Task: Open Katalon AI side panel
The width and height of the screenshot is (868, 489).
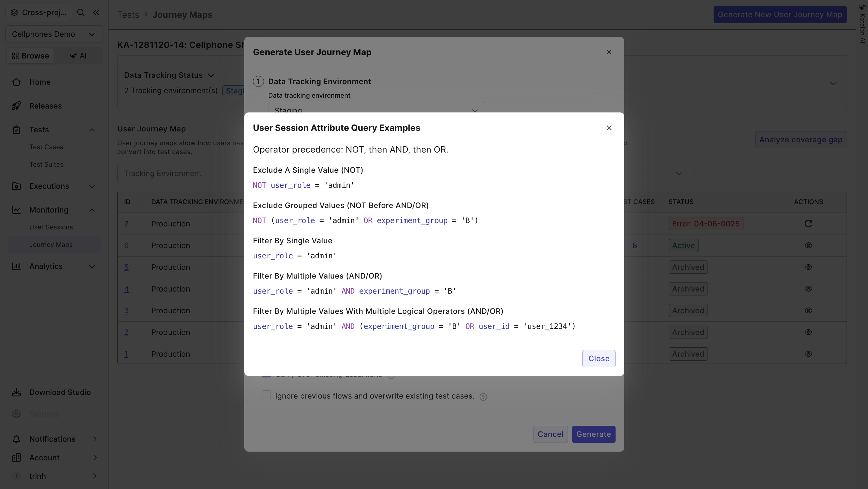Action: pyautogui.click(x=862, y=24)
